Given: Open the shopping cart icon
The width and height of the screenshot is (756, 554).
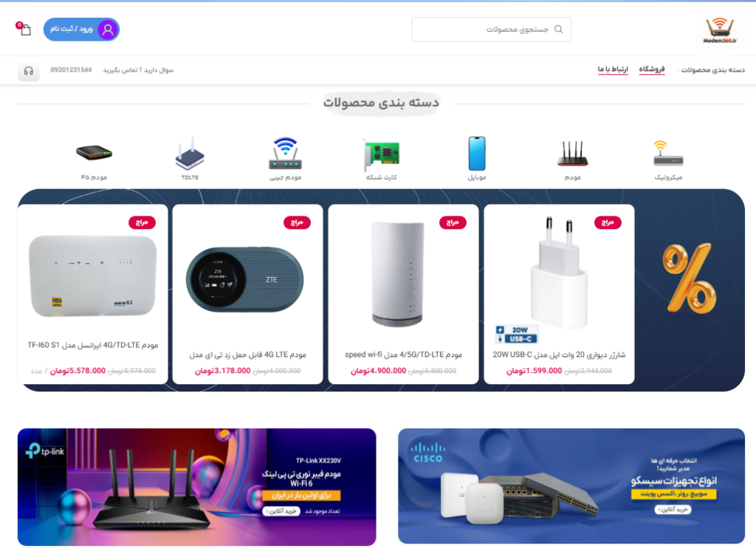Looking at the screenshot, I should click(24, 29).
